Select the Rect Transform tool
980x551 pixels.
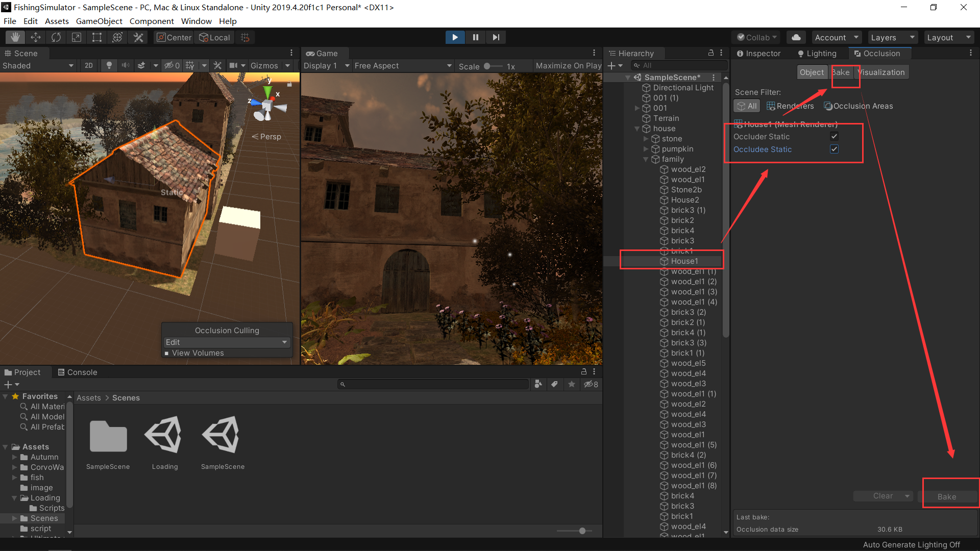click(96, 37)
